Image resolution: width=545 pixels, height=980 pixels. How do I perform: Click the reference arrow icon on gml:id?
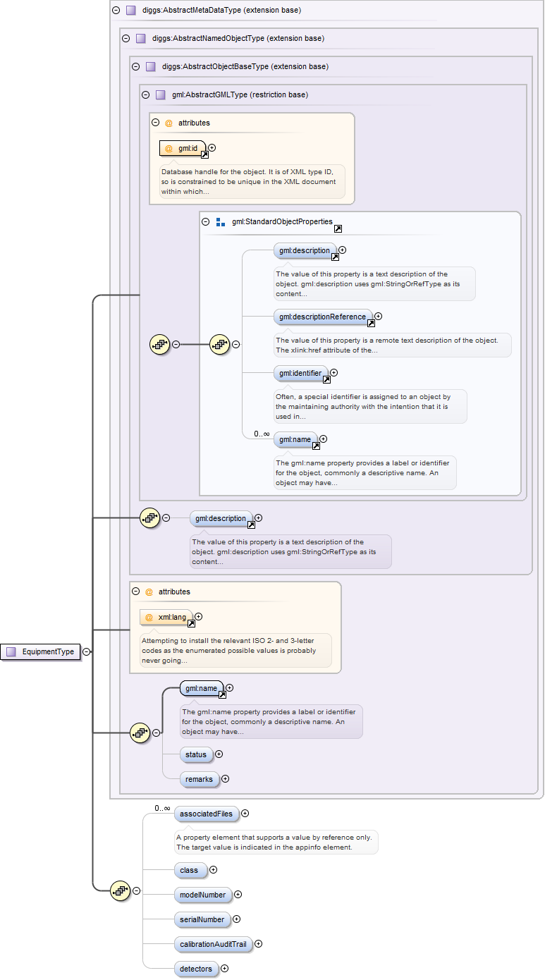[x=204, y=155]
